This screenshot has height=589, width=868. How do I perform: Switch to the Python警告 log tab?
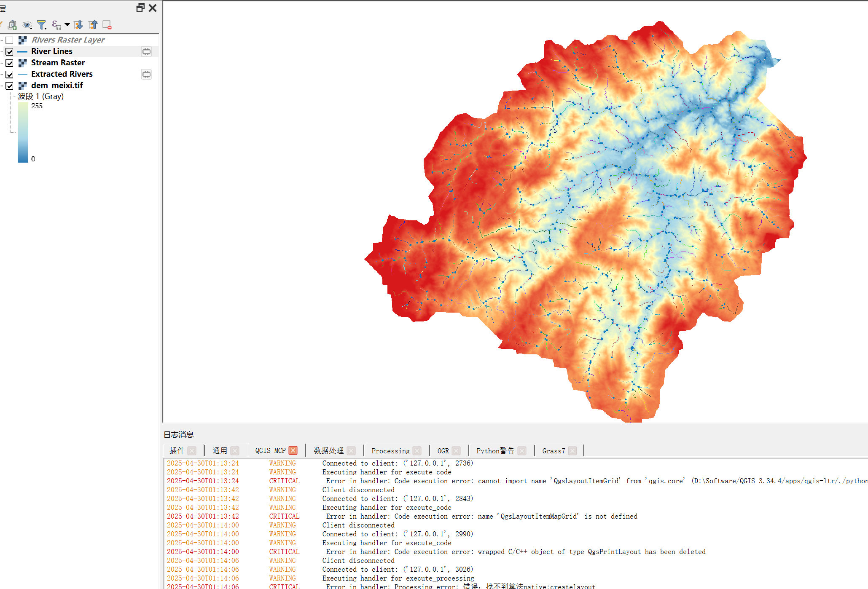[495, 451]
